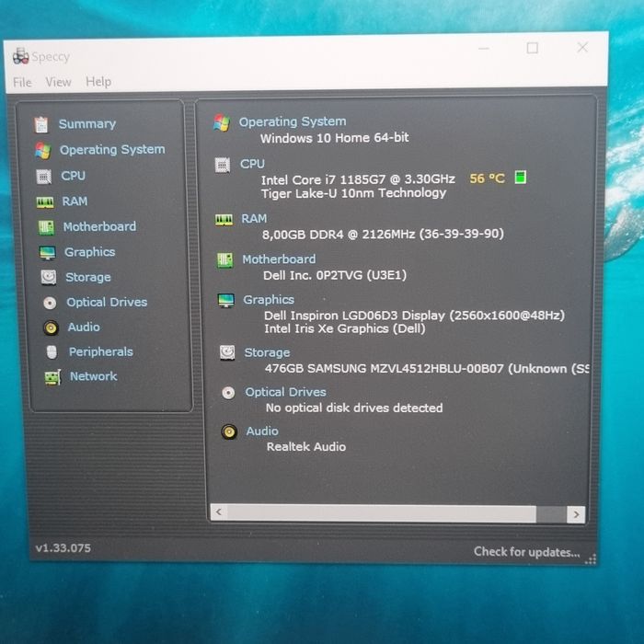Select Storage label in the sidebar
This screenshot has height=644, width=644.
88,277
